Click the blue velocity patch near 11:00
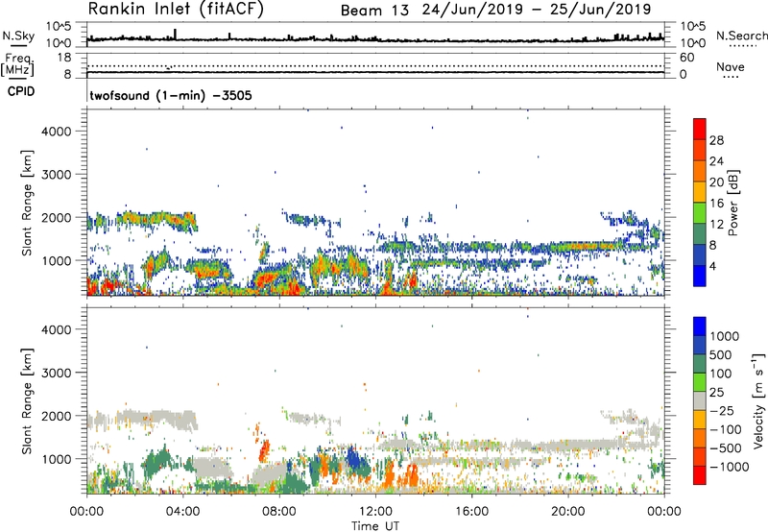Screen dimensions: 768x532 [353, 459]
